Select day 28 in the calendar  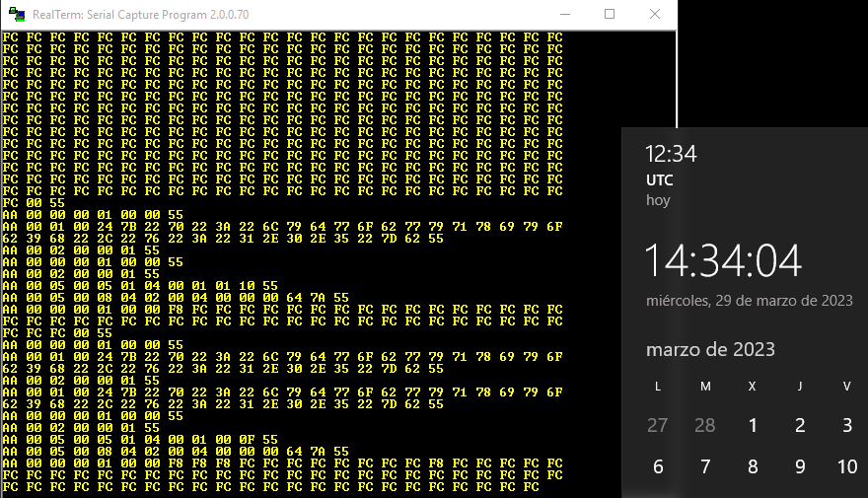tap(704, 425)
